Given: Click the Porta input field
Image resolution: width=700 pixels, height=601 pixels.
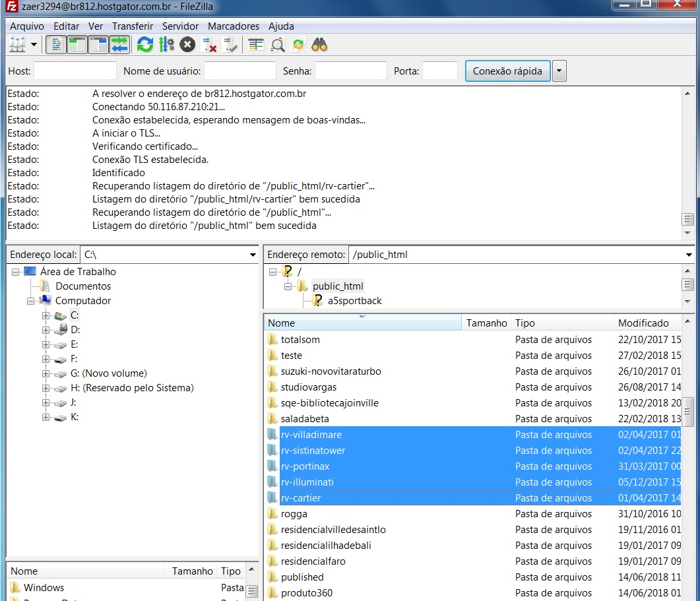Looking at the screenshot, I should pos(440,71).
